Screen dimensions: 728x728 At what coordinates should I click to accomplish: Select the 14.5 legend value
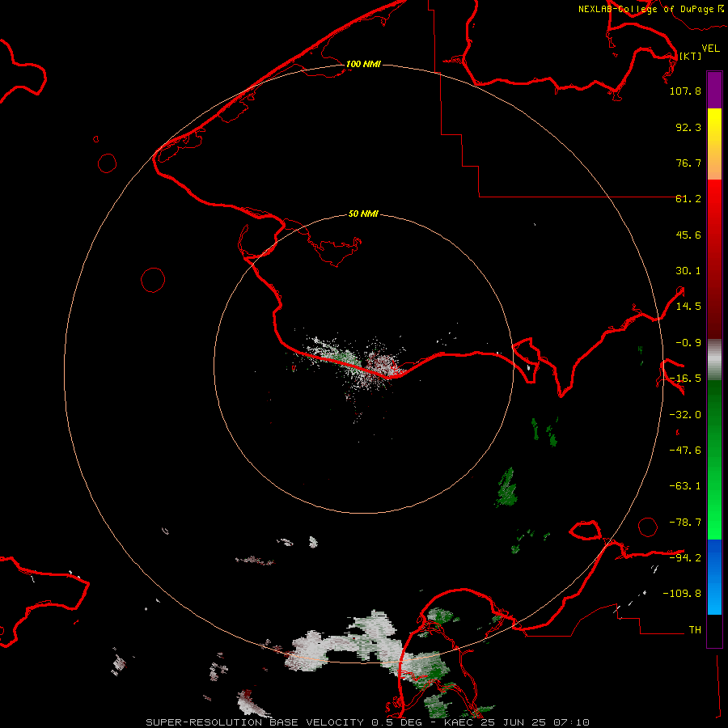click(x=688, y=307)
